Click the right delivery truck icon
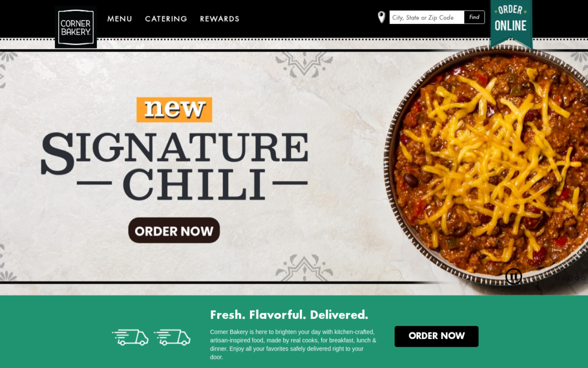The height and width of the screenshot is (368, 588). 172,337
